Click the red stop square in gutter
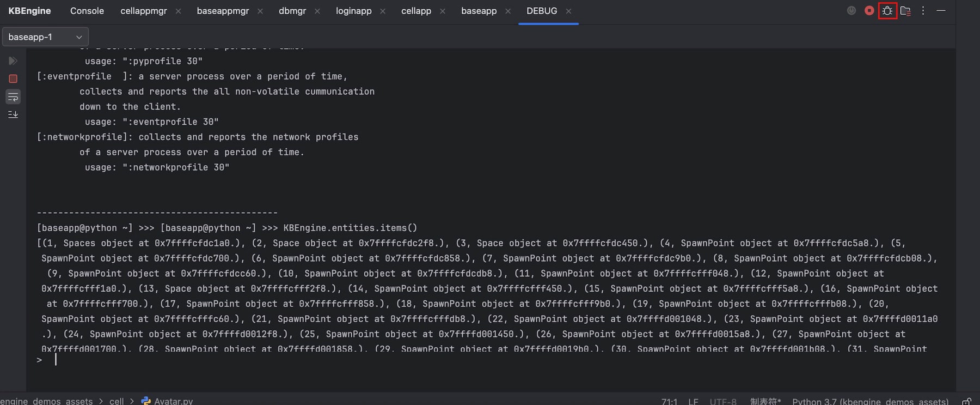Image resolution: width=980 pixels, height=405 pixels. 13,79
